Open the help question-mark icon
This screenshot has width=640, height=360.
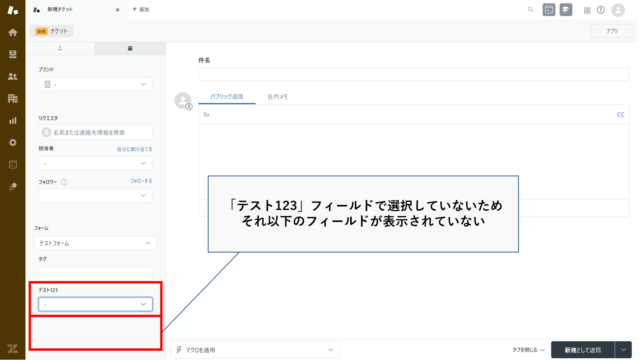(601, 10)
